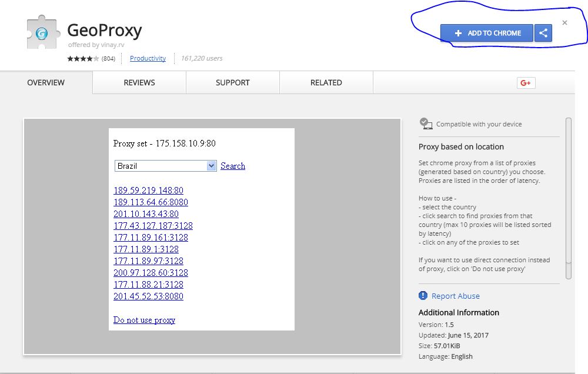Screen dimensions: 588x374
Task: Click the Updated: June 15, 2017 text
Action: coord(453,335)
